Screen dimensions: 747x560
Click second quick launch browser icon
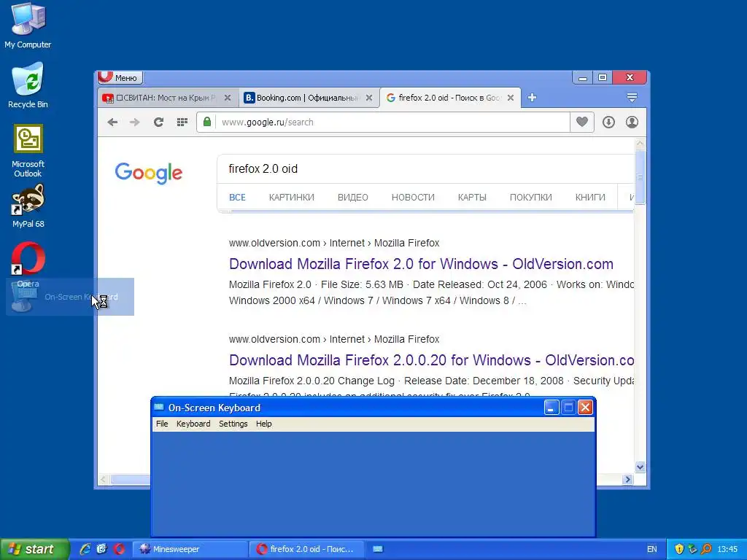coord(102,549)
